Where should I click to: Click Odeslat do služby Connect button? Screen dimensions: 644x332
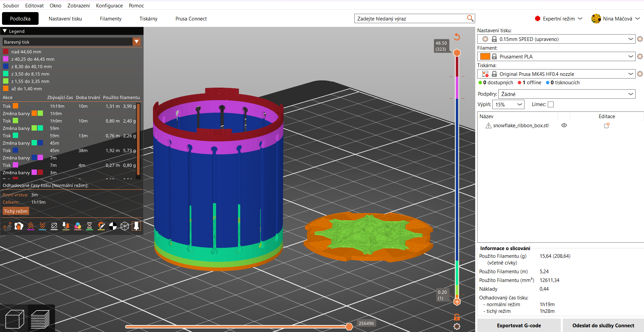tap(603, 325)
